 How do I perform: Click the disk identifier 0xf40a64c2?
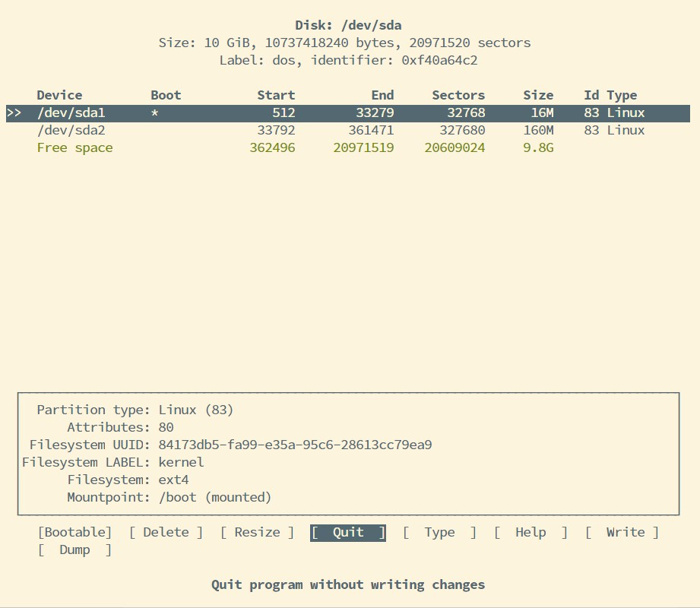coord(440,60)
